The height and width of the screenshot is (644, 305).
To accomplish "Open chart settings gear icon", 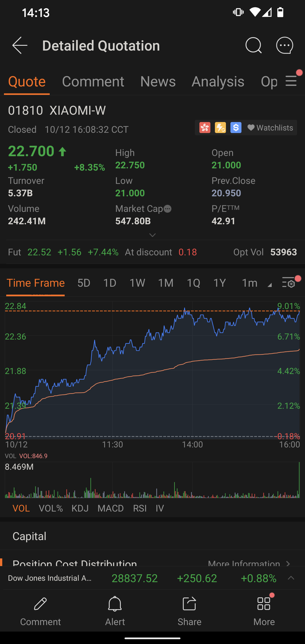I will (289, 283).
